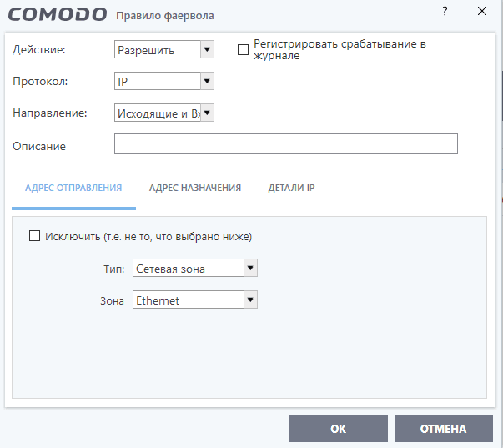Close the firewall rule dialog
Screen dimensions: 503x448
coord(482,11)
